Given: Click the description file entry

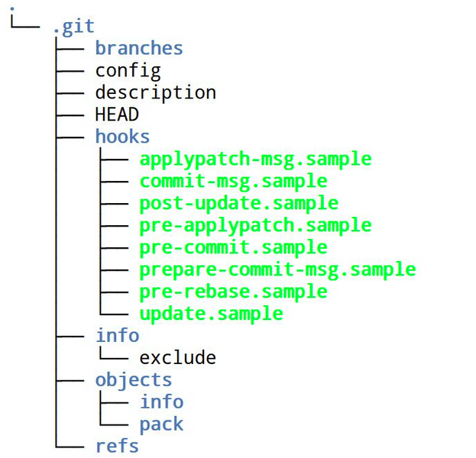Looking at the screenshot, I should 155,93.
